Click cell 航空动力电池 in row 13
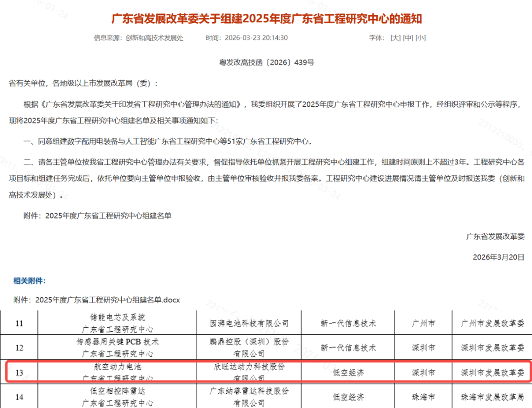532x408 pixels. click(x=117, y=367)
